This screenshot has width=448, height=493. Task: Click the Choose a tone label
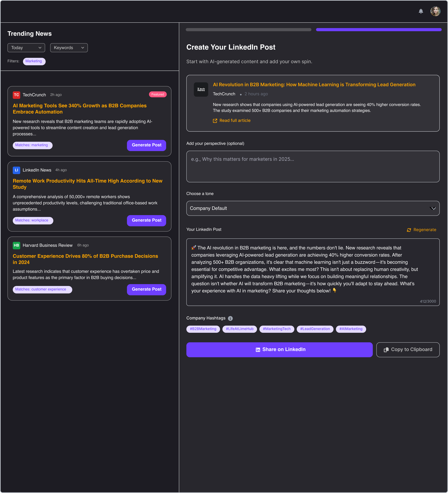coord(200,194)
